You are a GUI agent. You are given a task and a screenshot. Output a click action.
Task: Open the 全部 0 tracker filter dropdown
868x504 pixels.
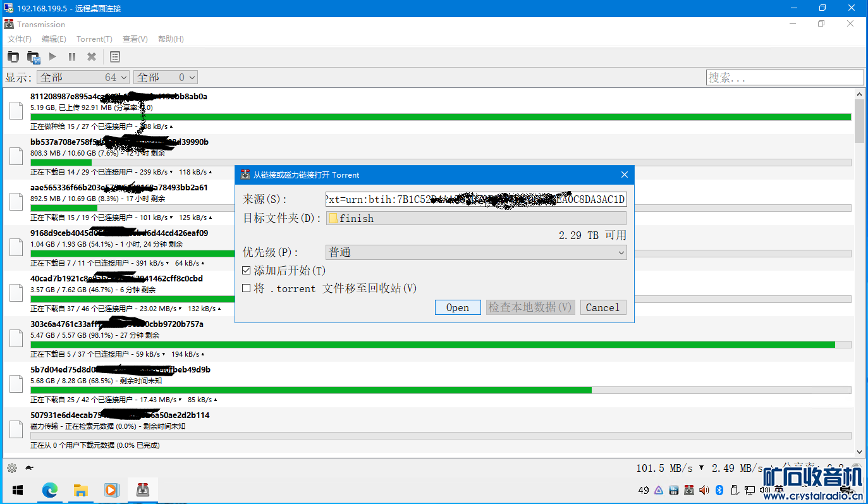point(166,77)
